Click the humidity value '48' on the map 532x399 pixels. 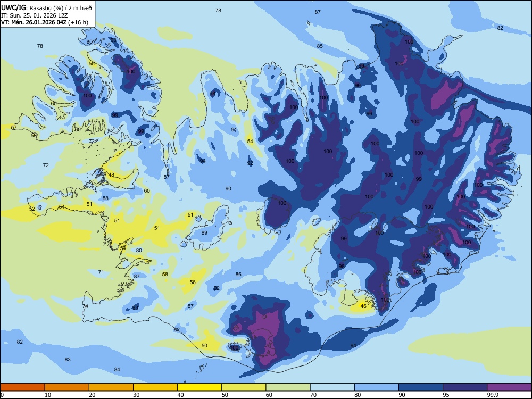click(111, 175)
